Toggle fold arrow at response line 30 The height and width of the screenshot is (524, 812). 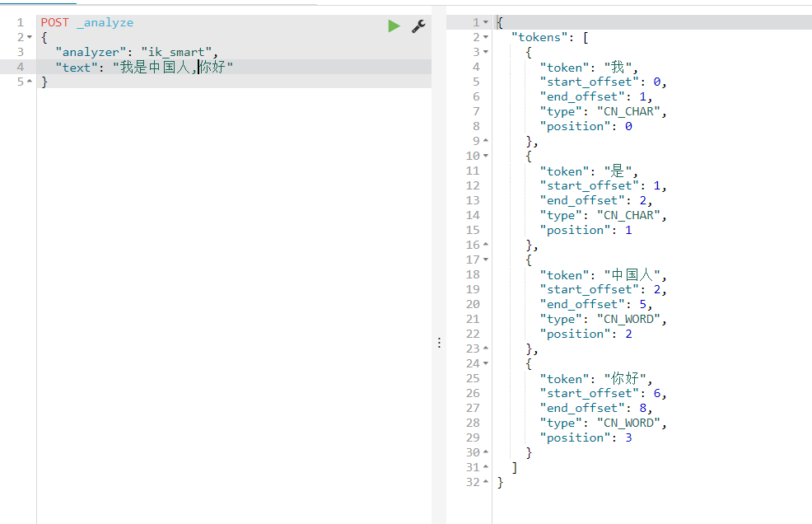pos(486,452)
